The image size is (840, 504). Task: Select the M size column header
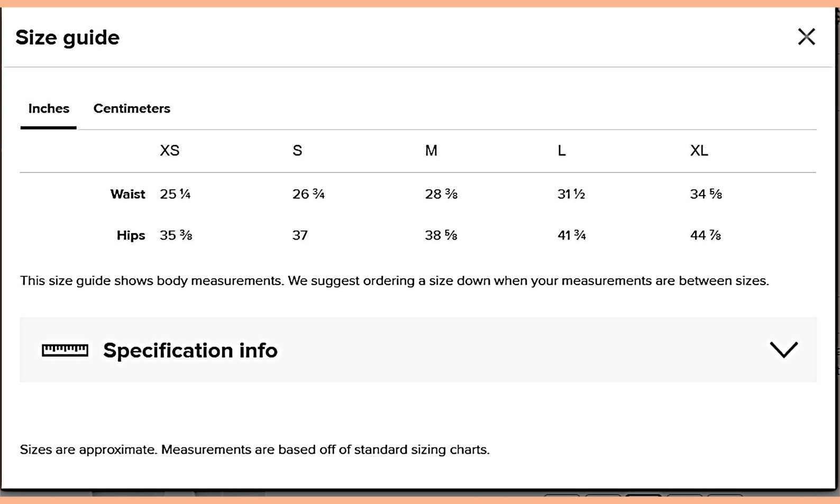(x=431, y=151)
